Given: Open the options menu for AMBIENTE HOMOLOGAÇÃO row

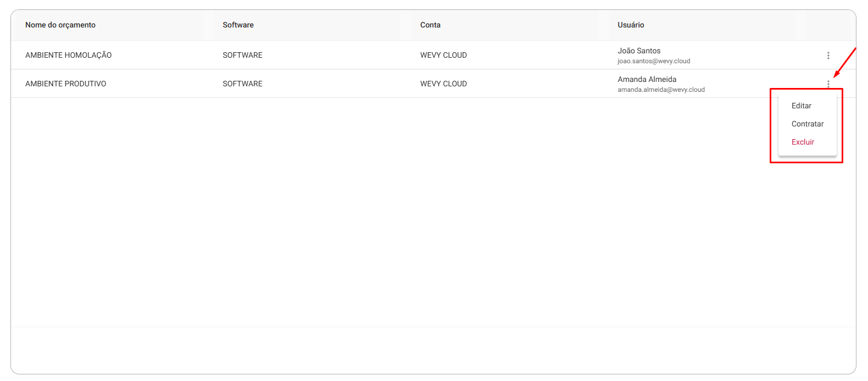Looking at the screenshot, I should [x=828, y=56].
